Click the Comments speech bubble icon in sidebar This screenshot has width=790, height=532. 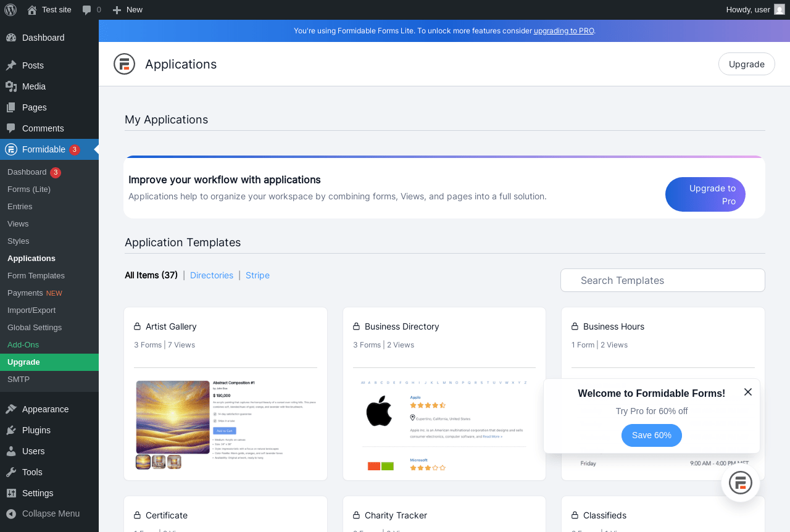pyautogui.click(x=11, y=128)
